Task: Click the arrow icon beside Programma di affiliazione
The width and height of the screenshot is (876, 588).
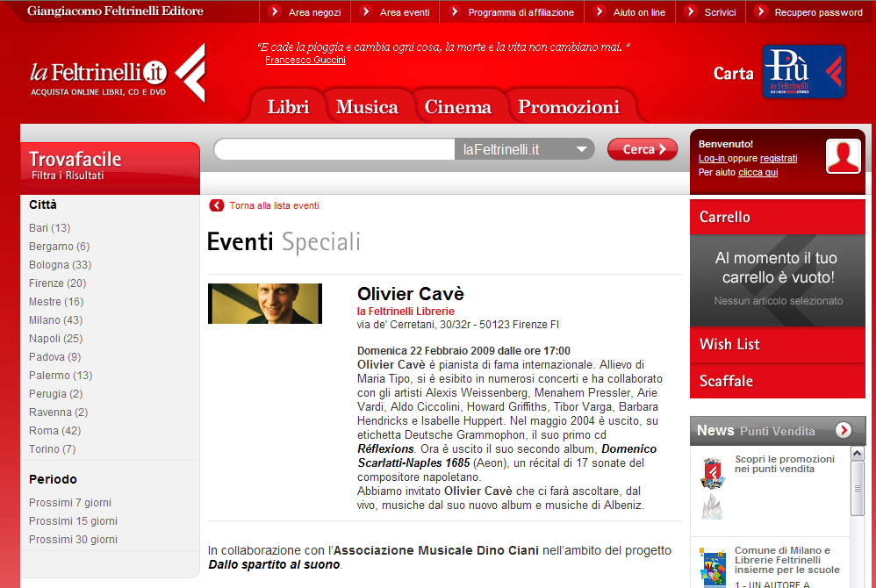Action: click(x=454, y=11)
